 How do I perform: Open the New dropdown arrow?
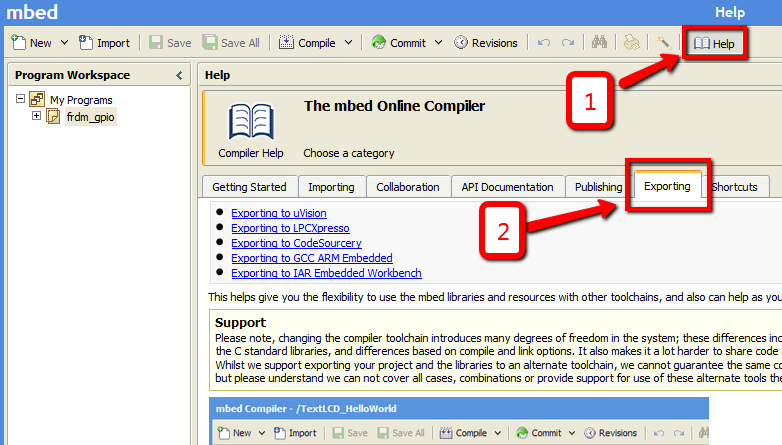coord(64,43)
